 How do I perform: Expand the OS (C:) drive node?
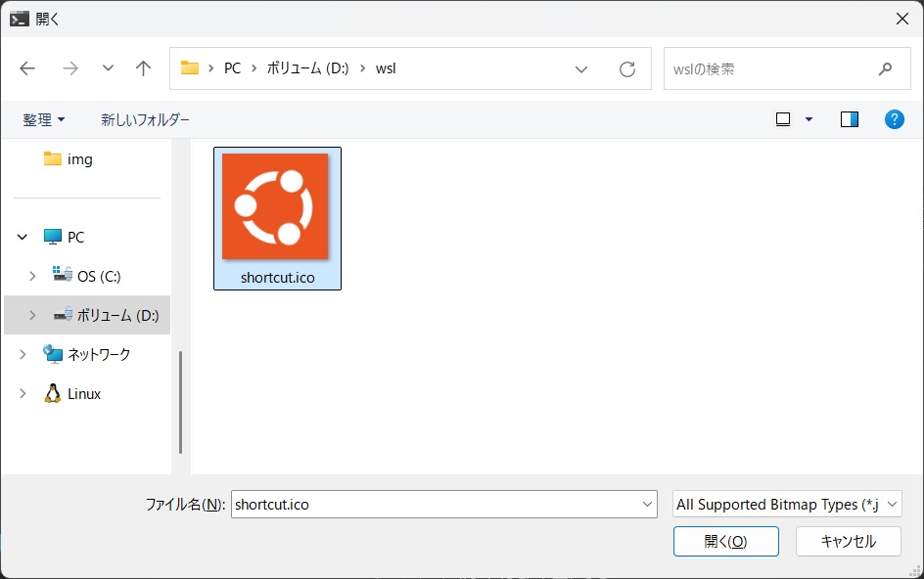click(32, 276)
